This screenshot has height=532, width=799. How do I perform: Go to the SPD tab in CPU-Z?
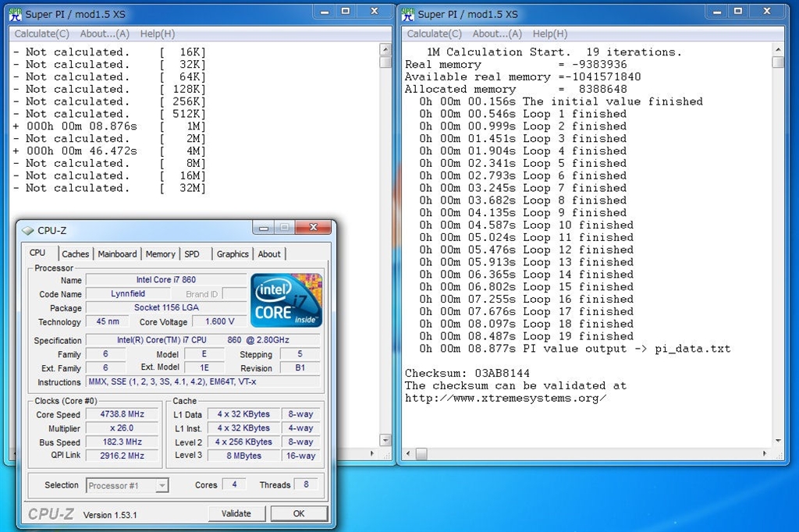pyautogui.click(x=192, y=254)
